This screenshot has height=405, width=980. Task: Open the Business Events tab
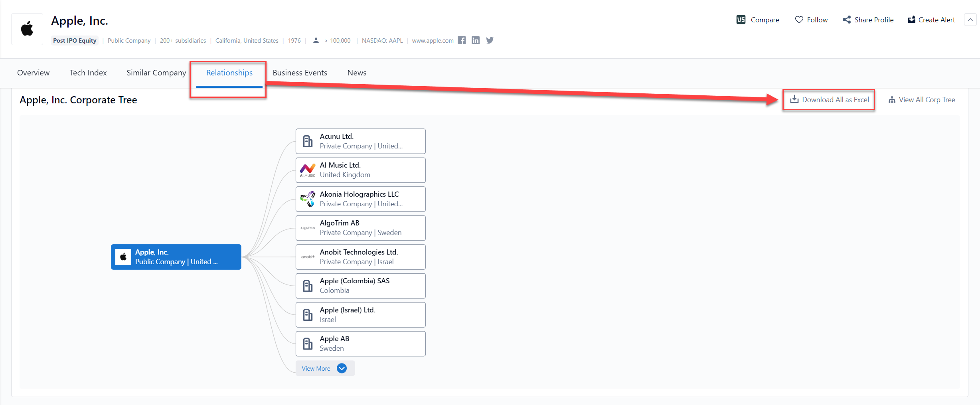click(300, 73)
